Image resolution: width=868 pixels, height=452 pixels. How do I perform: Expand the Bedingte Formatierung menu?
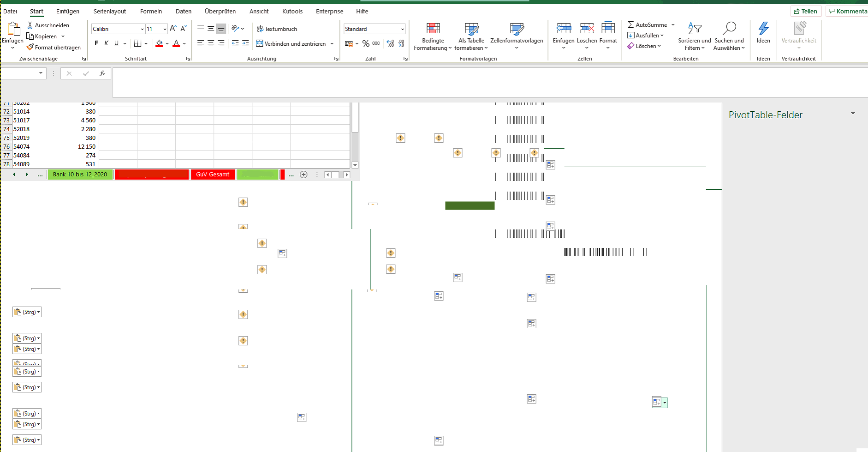[433, 36]
